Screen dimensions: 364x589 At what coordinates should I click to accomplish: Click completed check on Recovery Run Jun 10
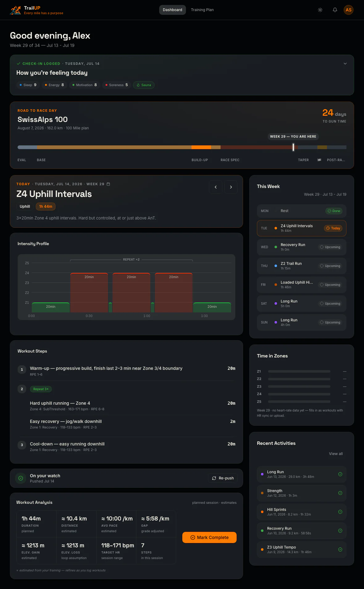point(340,531)
